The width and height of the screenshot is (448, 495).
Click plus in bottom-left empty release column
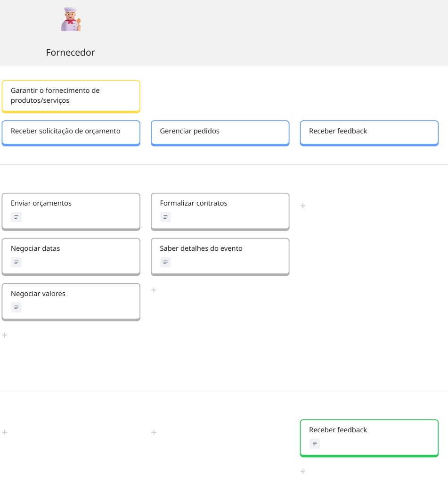click(x=5, y=432)
